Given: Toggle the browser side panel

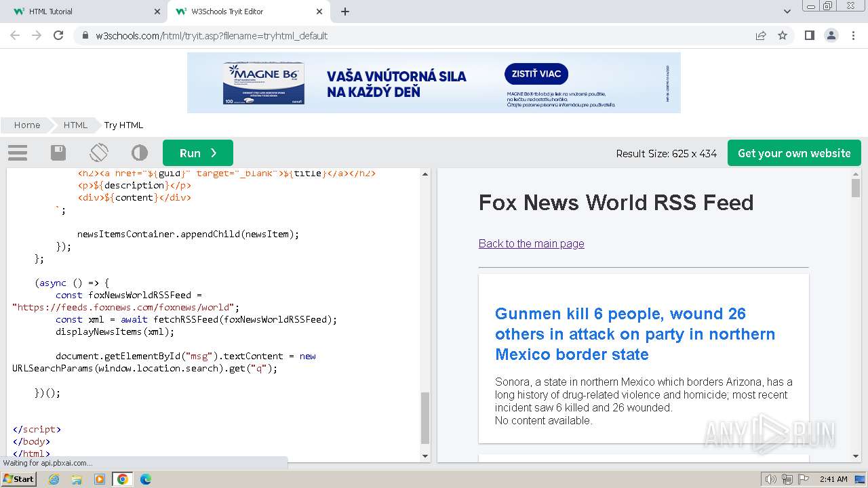Looking at the screenshot, I should [x=810, y=35].
